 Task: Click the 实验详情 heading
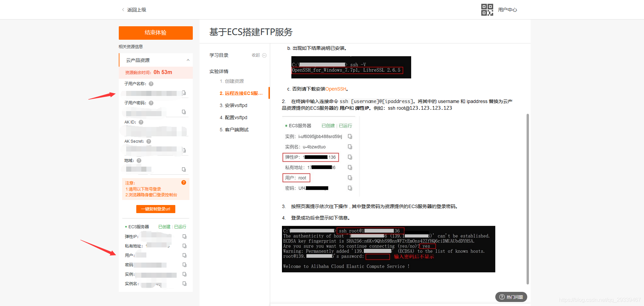pos(219,71)
